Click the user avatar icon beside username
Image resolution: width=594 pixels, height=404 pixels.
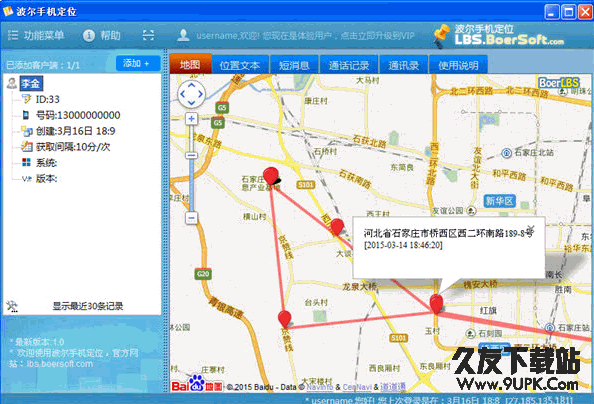coord(183,35)
